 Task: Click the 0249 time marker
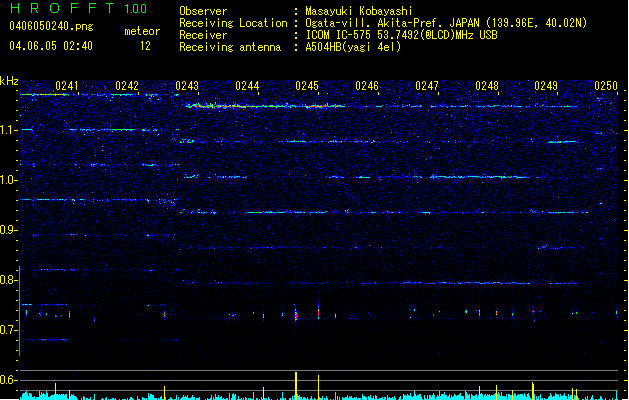click(x=546, y=86)
